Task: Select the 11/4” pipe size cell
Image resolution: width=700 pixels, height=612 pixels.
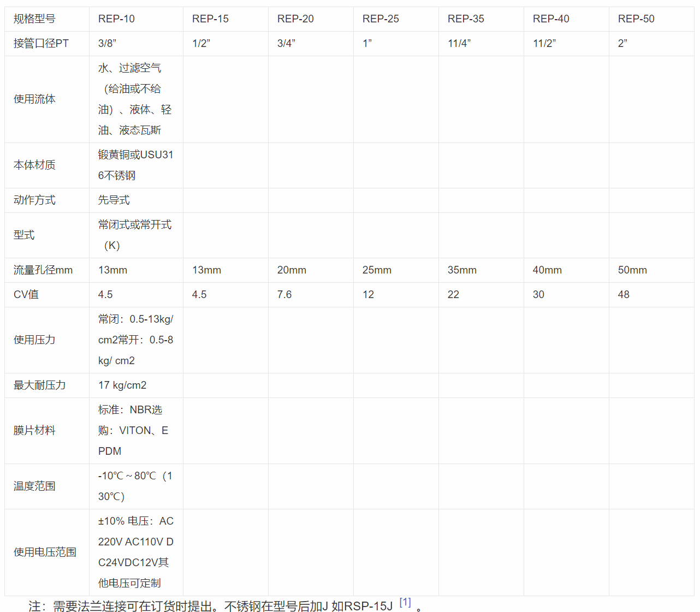Action: (x=459, y=44)
